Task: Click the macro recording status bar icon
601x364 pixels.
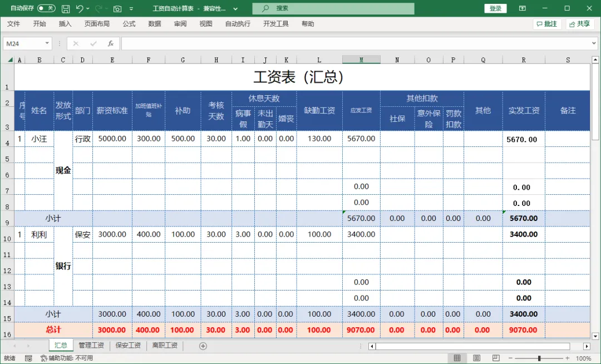Action: tap(28, 358)
